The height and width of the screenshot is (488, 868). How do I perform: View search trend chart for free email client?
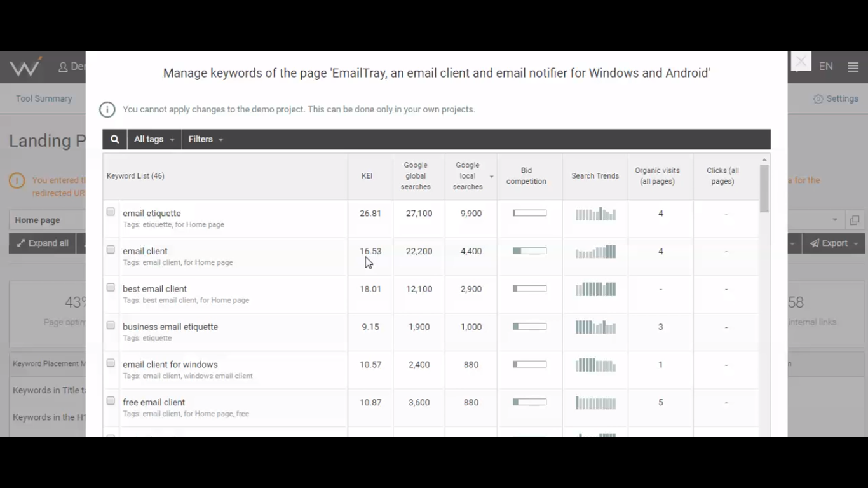(x=595, y=403)
